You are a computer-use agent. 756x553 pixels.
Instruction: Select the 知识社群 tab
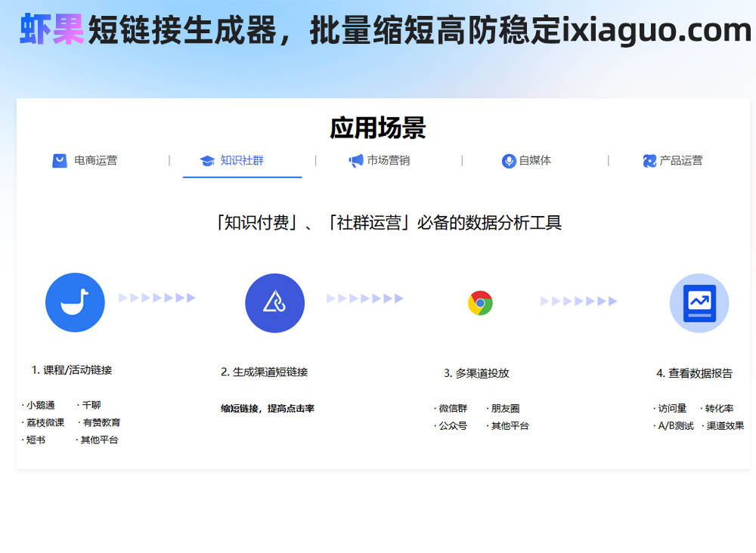242,161
